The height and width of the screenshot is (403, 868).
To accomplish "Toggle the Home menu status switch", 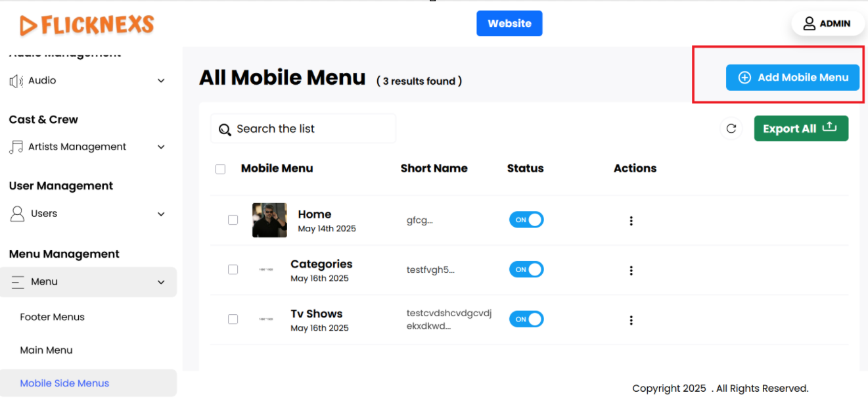I will point(526,220).
